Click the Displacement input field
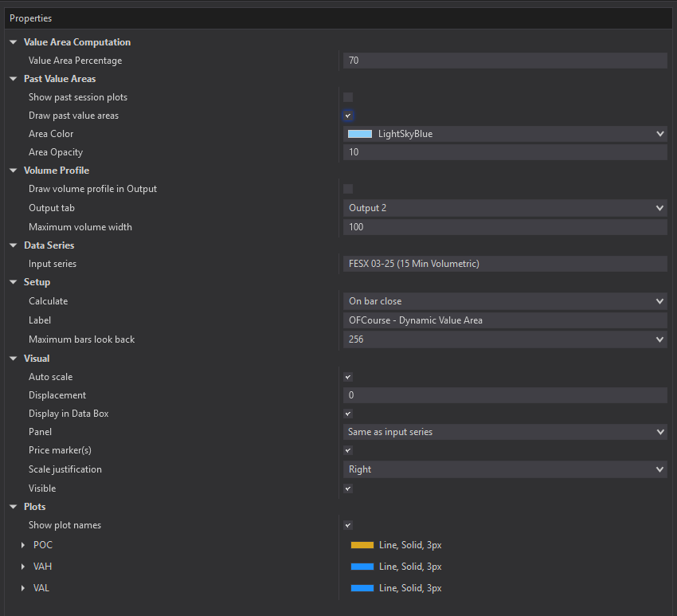The image size is (677, 616). tap(505, 395)
